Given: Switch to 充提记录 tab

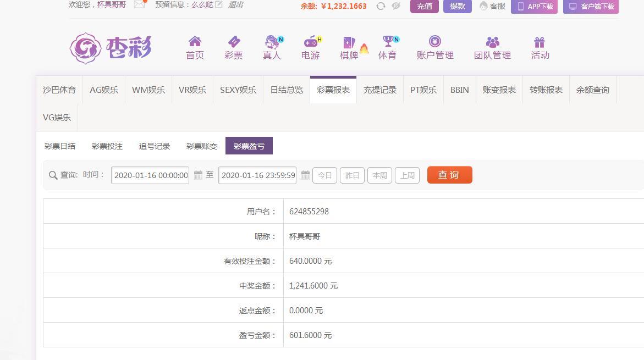Looking at the screenshot, I should point(380,90).
